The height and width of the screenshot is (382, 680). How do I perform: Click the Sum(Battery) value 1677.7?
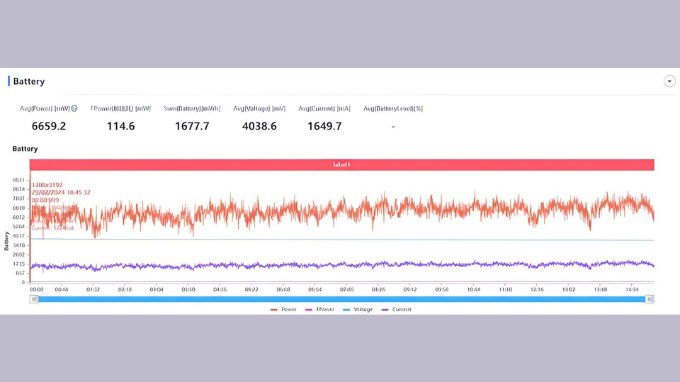click(x=192, y=126)
